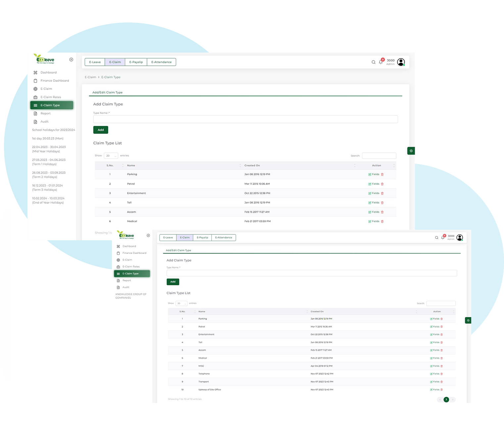Edit Fields for Parking in upper list
Viewport: 504px width, 439px height.
click(374, 175)
